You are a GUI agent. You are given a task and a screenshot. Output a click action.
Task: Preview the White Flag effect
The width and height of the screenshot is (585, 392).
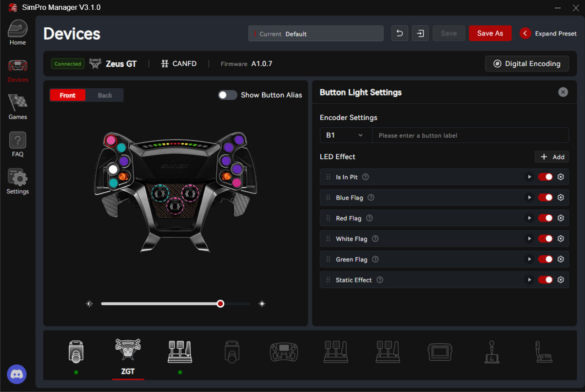[x=529, y=239]
